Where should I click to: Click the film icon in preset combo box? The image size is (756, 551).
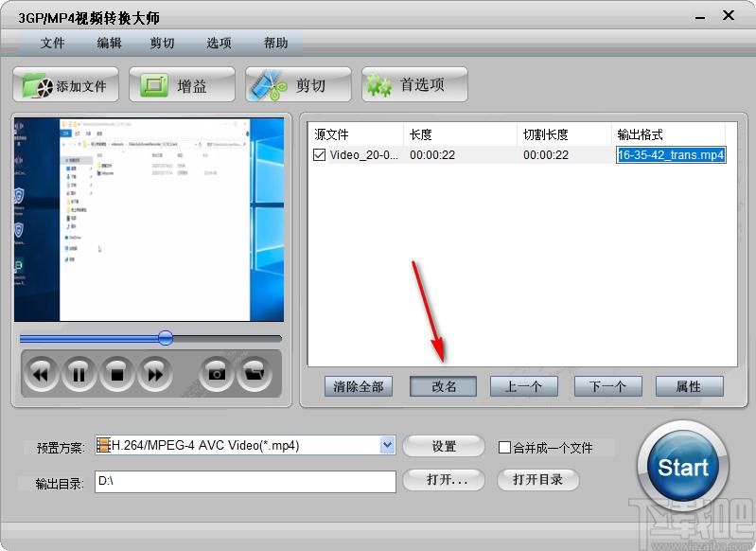(103, 445)
